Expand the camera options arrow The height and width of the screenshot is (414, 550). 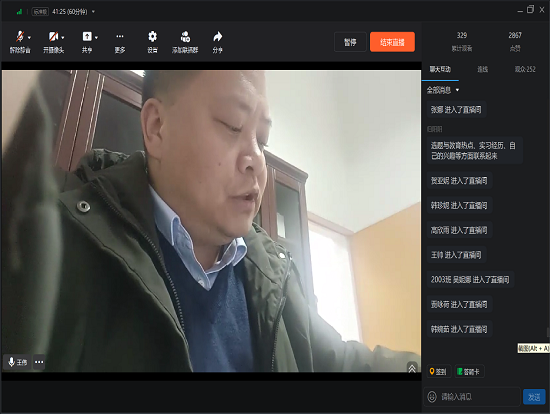click(x=63, y=38)
